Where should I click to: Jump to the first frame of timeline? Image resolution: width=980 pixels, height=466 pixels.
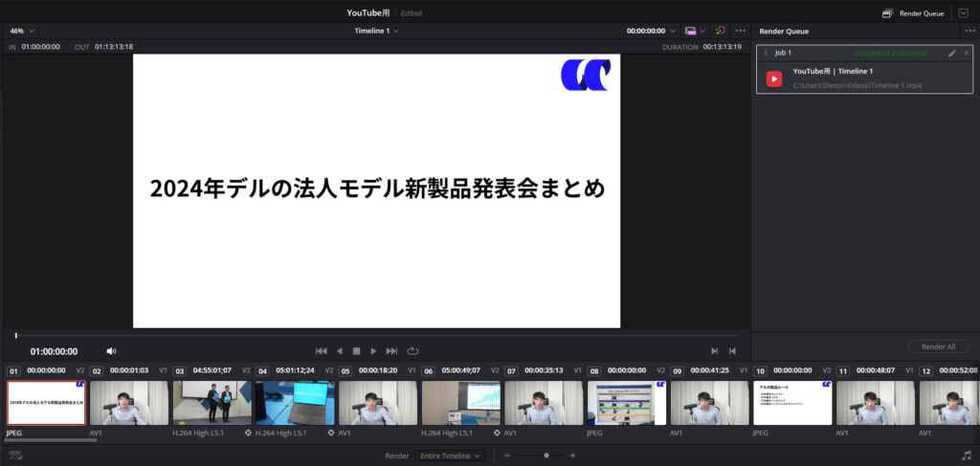tap(322, 351)
